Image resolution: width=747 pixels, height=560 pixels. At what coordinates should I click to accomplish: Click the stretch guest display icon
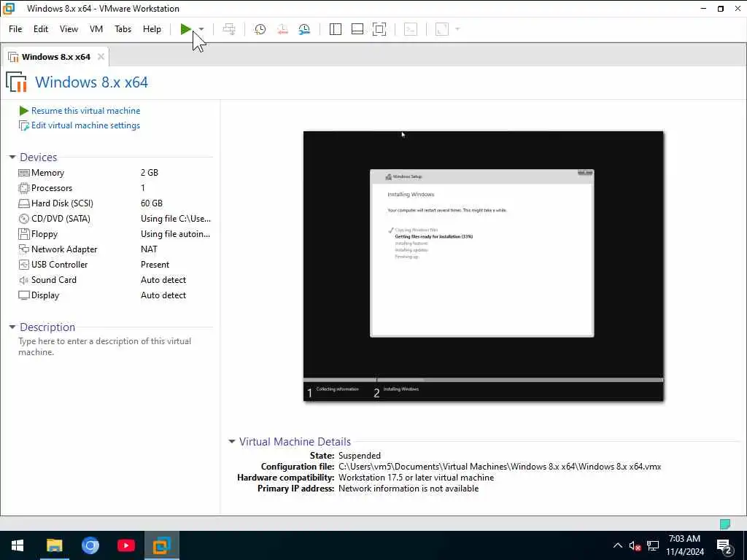(442, 29)
